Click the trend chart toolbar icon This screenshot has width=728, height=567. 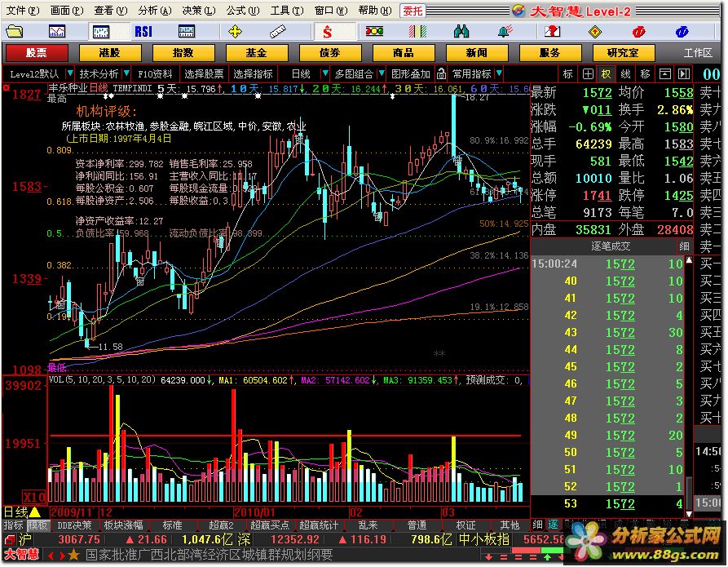(57, 32)
